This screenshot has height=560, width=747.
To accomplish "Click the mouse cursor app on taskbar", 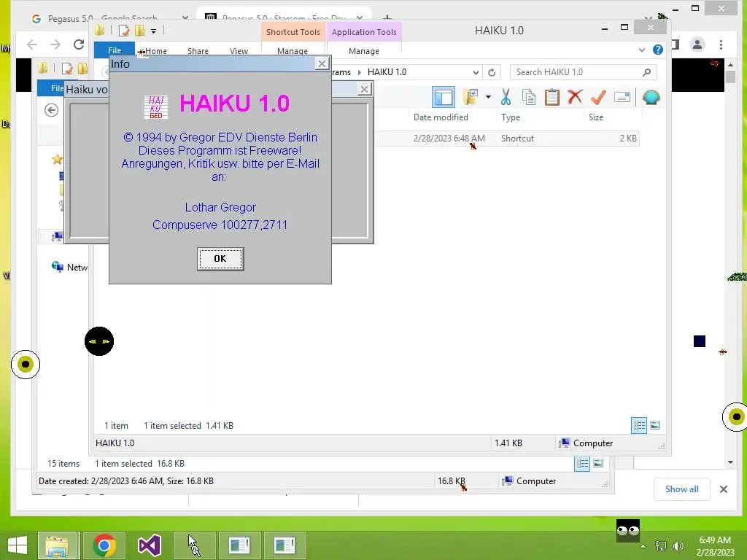I will click(x=194, y=545).
